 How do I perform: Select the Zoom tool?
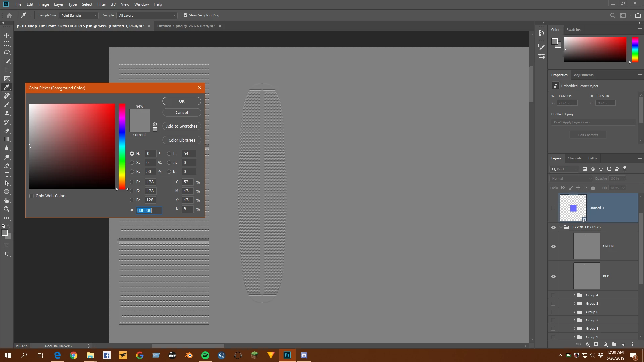[x=7, y=209]
